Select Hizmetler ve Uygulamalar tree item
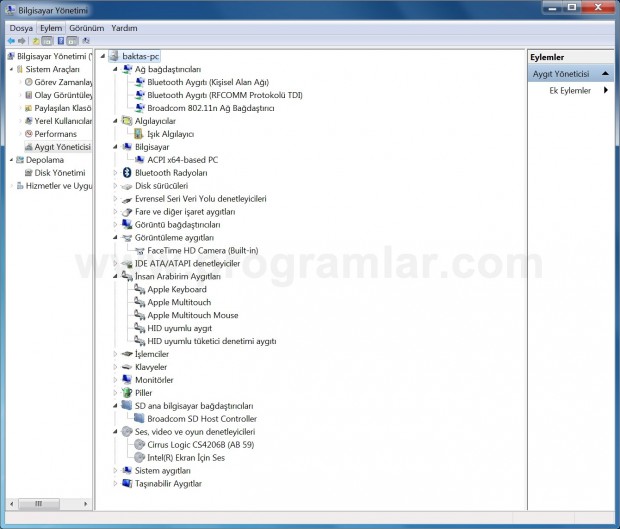 point(59,186)
